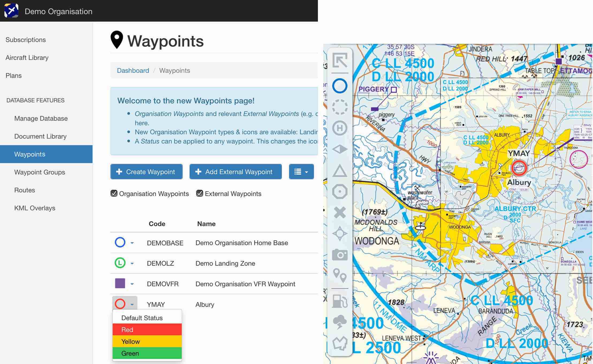Open Routes in sidebar
Viewport: 593px width, 364px height.
pyautogui.click(x=25, y=190)
